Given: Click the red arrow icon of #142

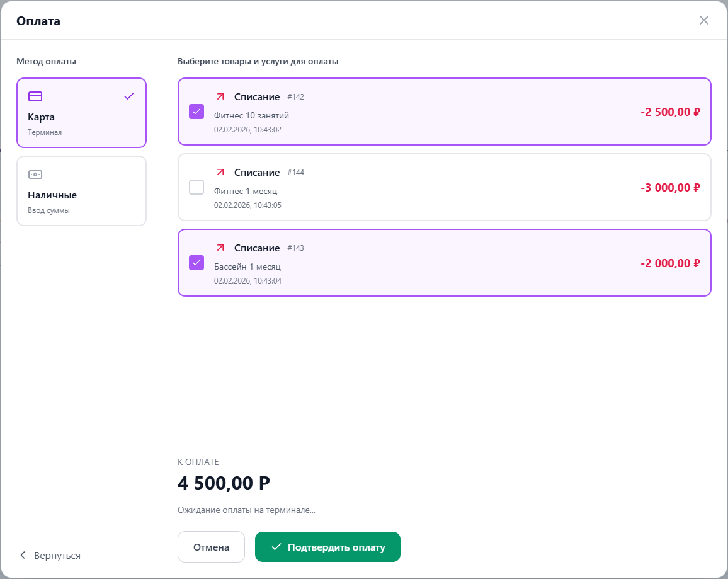Looking at the screenshot, I should point(220,96).
